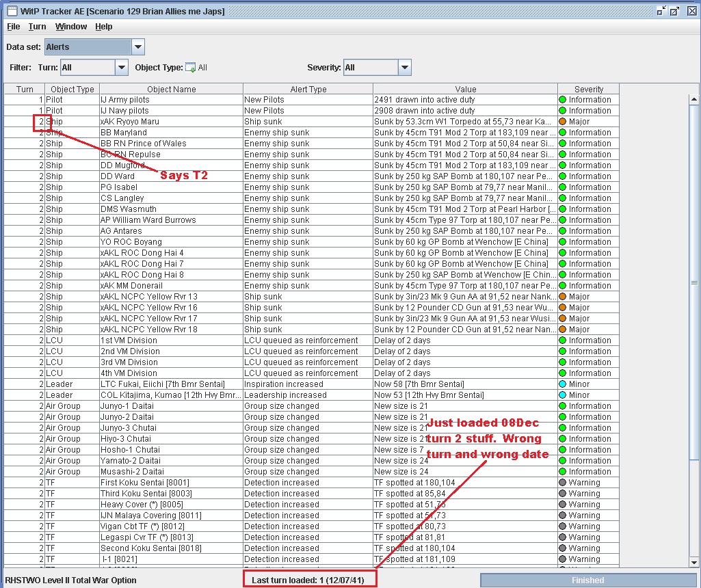Select the Third Koku Sentai [8003] cell
This screenshot has height=588, width=701.
(x=171, y=494)
